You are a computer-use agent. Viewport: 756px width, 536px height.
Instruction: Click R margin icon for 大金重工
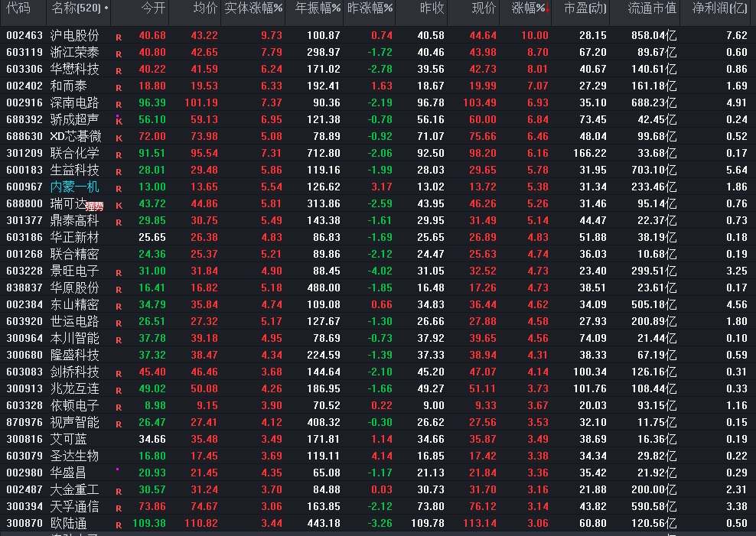(119, 492)
